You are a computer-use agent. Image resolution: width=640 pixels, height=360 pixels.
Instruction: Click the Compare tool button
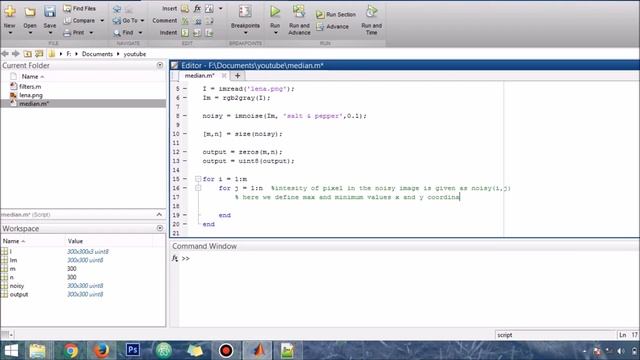pyautogui.click(x=80, y=20)
